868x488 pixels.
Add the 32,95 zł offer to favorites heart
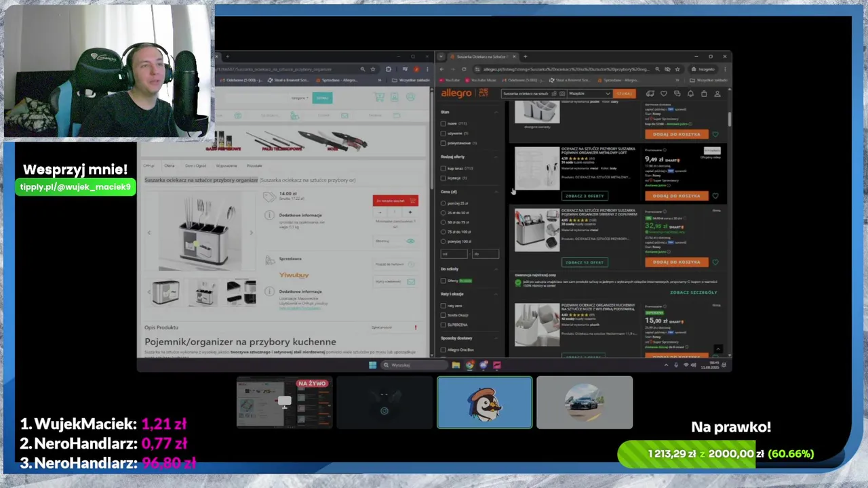click(715, 262)
